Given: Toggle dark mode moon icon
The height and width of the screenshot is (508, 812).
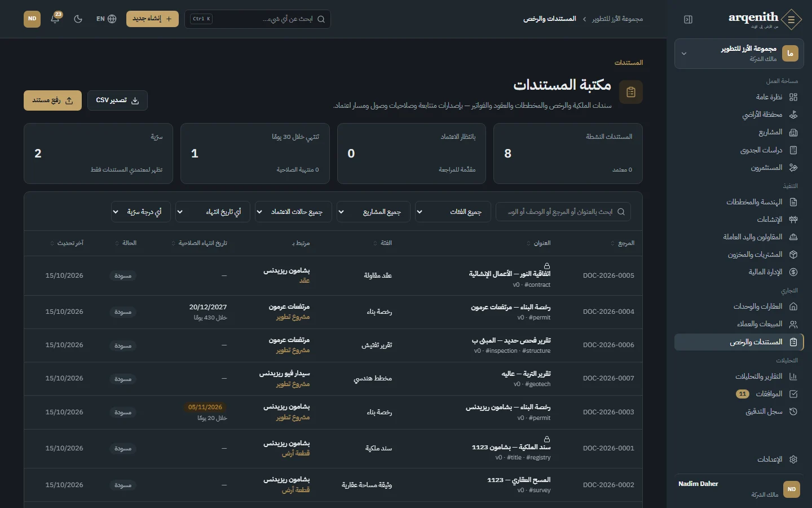Looking at the screenshot, I should [x=78, y=19].
